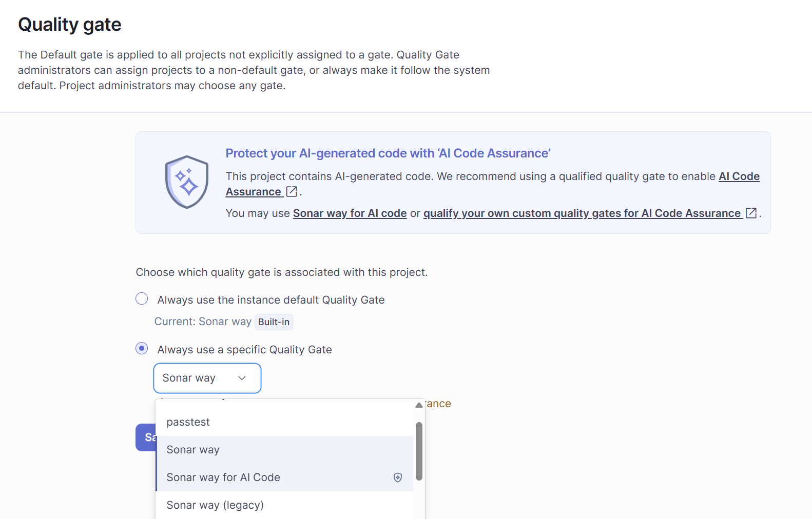Image resolution: width=812 pixels, height=519 pixels.
Task: Click external link icon after Assurance
Action: pyautogui.click(x=292, y=192)
